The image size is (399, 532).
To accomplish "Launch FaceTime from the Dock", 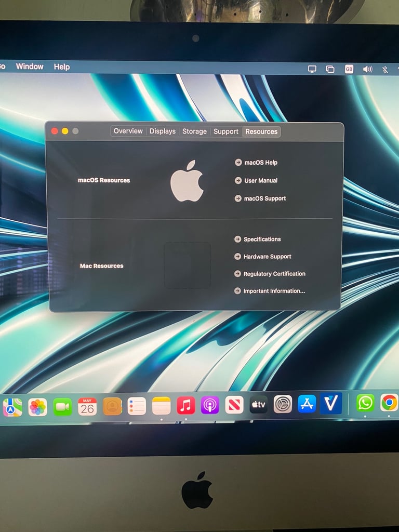I will coord(62,407).
